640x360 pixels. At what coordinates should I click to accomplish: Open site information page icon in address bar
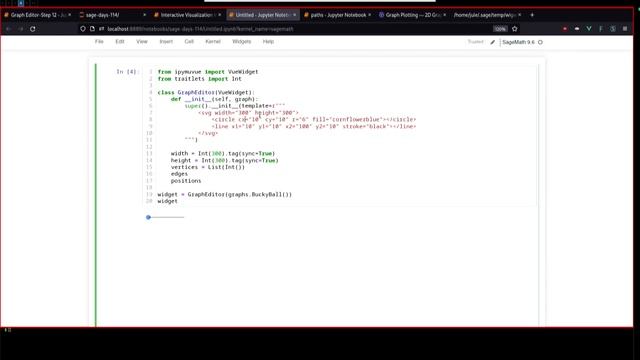92,29
